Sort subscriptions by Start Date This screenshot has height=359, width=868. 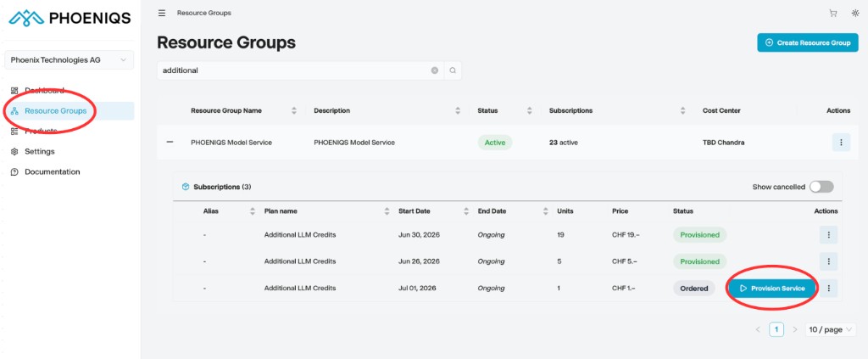466,211
